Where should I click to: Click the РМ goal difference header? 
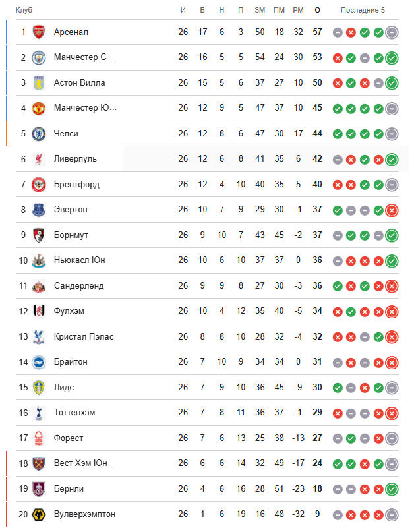click(x=298, y=10)
